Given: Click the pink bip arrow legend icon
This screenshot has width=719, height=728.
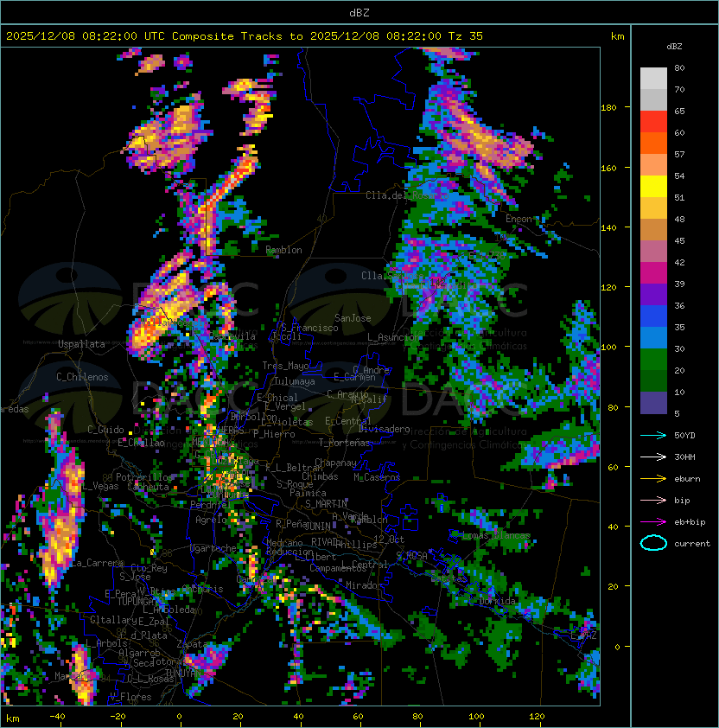Looking at the screenshot, I should pyautogui.click(x=653, y=501).
